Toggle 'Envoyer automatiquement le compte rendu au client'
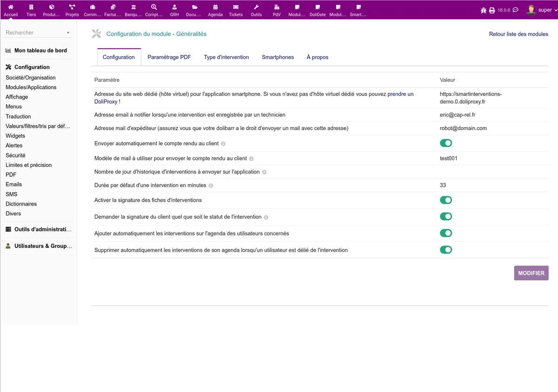 click(446, 143)
